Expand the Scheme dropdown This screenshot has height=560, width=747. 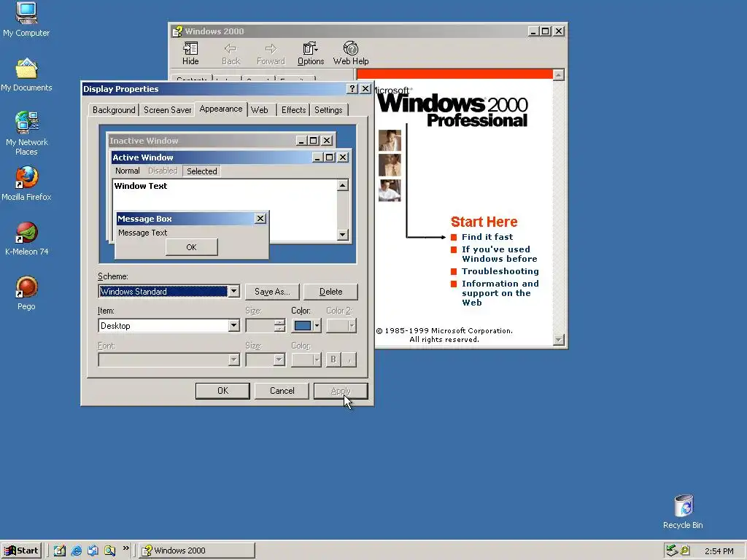click(233, 292)
